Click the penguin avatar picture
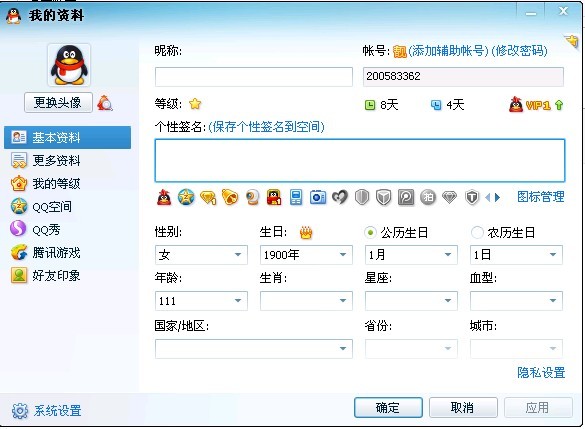Viewport: 585px width, 429px height. [69, 65]
